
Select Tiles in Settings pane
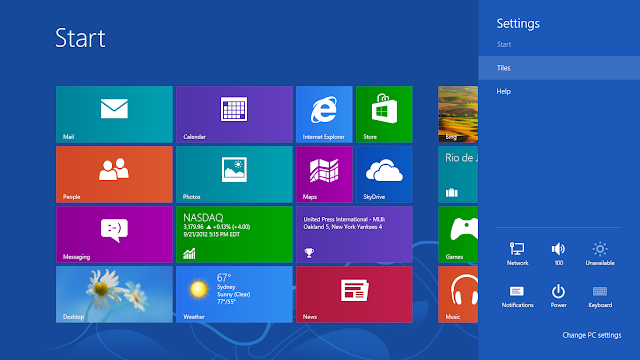pos(559,68)
